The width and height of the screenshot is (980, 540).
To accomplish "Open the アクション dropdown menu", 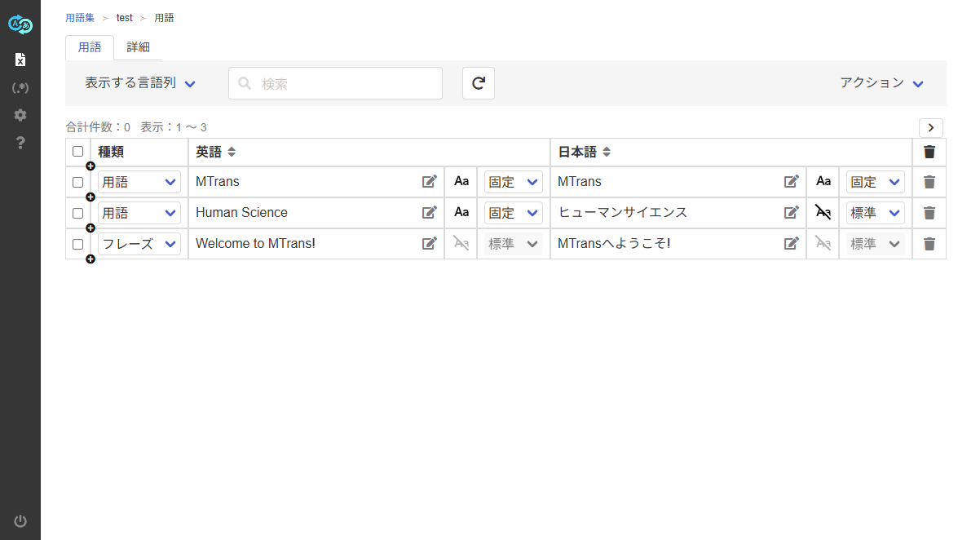I will (881, 83).
